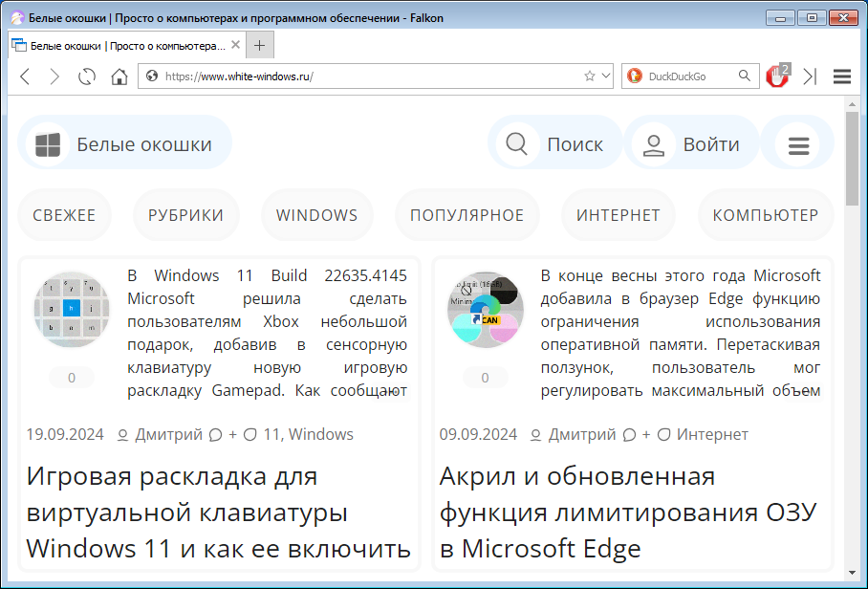
Task: Click the globe site info icon in address bar
Action: click(152, 76)
